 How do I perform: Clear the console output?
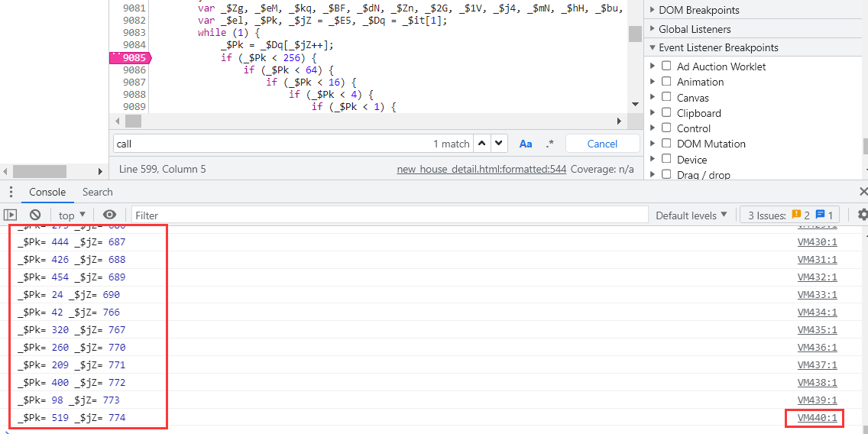click(x=35, y=215)
